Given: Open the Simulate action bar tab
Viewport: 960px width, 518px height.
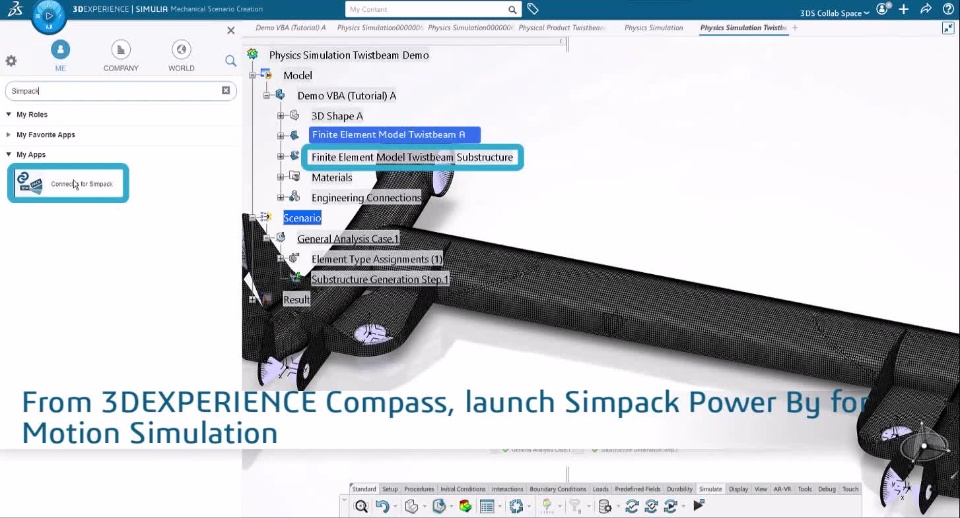Looking at the screenshot, I should tap(710, 489).
